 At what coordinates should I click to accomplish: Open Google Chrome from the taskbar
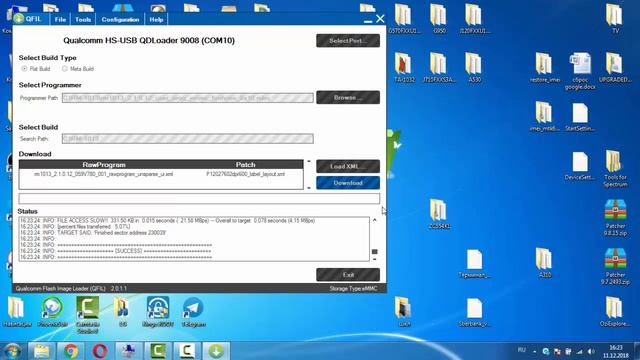point(71,351)
